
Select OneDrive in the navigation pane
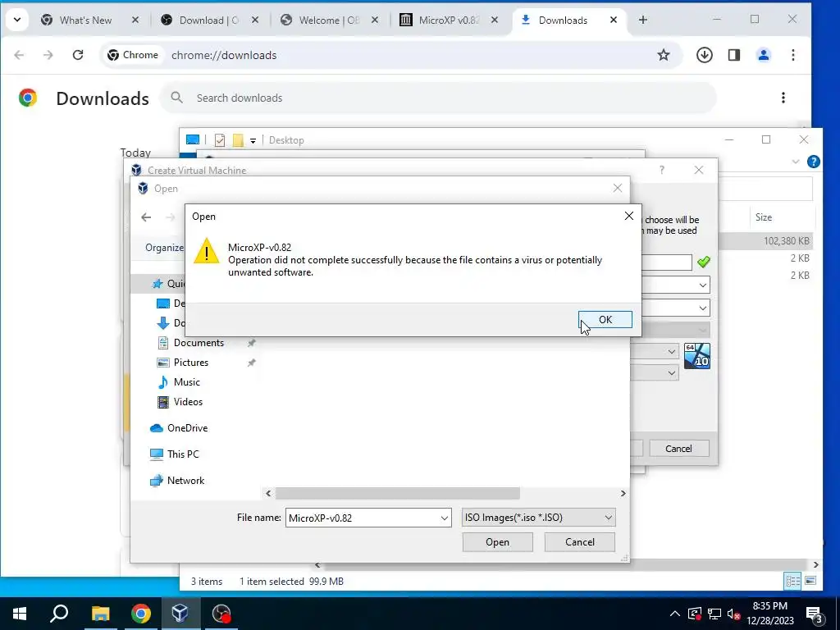pos(187,428)
